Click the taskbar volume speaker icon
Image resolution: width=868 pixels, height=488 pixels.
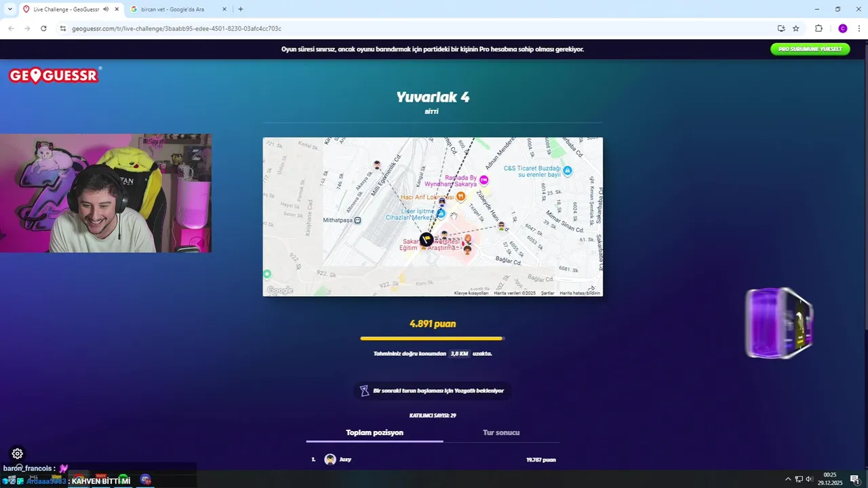click(809, 479)
